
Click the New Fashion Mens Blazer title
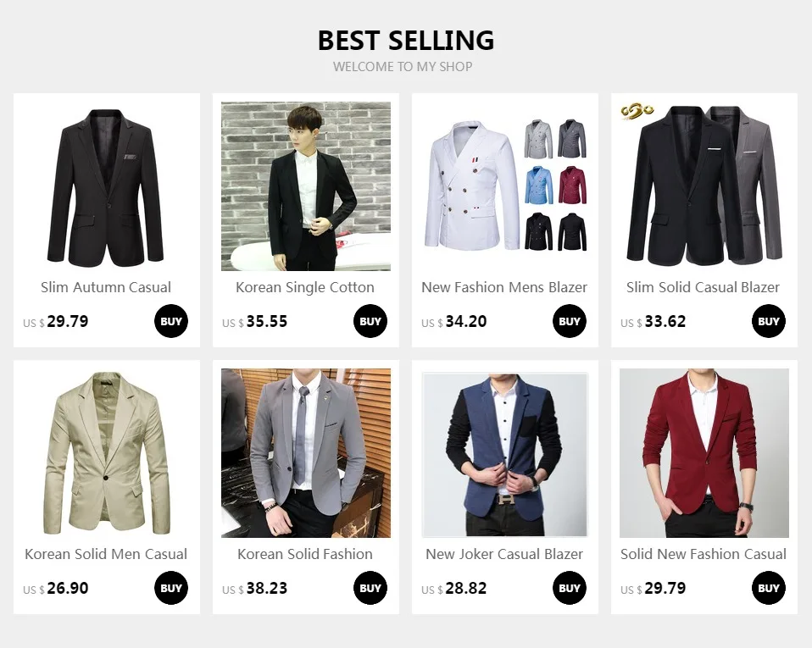click(504, 287)
